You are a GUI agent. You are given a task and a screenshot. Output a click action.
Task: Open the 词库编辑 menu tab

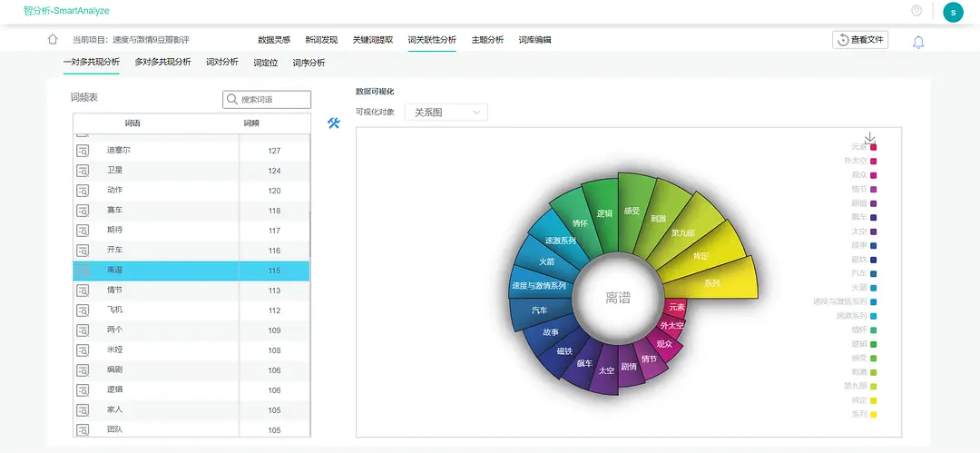(x=534, y=39)
